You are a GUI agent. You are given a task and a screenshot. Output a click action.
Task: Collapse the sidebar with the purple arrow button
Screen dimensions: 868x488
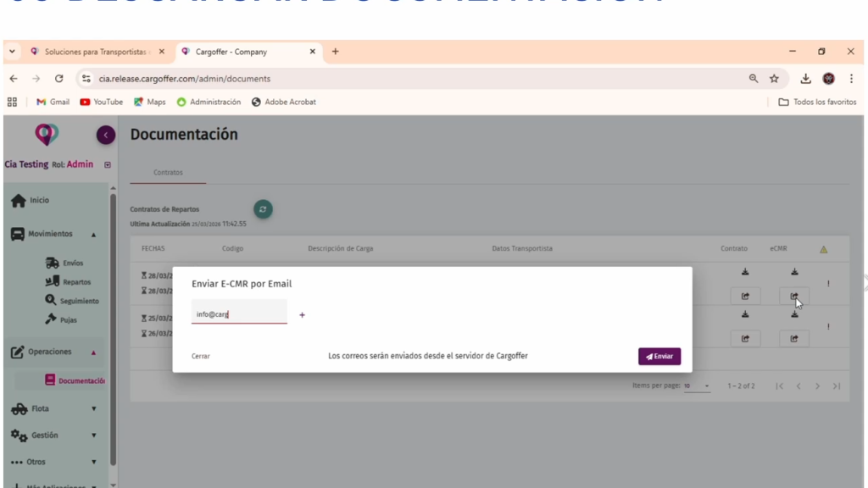coord(105,135)
